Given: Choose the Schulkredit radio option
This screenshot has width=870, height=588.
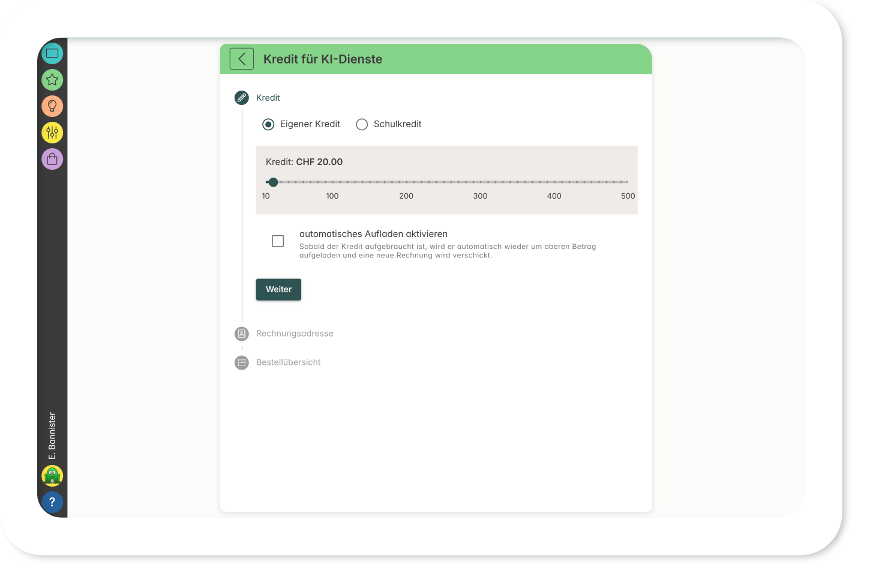Looking at the screenshot, I should point(362,124).
